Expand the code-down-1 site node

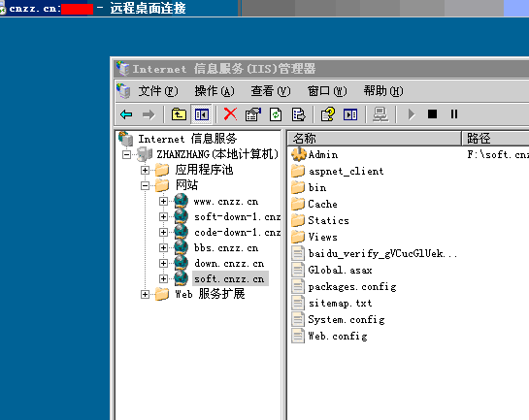(x=164, y=232)
